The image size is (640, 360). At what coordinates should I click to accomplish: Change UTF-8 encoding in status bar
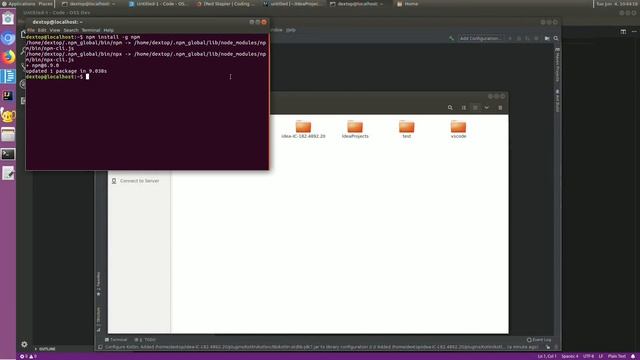pos(588,356)
